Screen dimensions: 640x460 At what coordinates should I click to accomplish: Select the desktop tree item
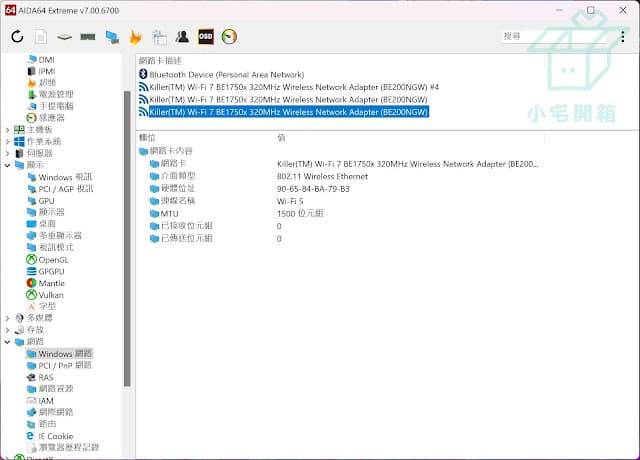point(41,224)
